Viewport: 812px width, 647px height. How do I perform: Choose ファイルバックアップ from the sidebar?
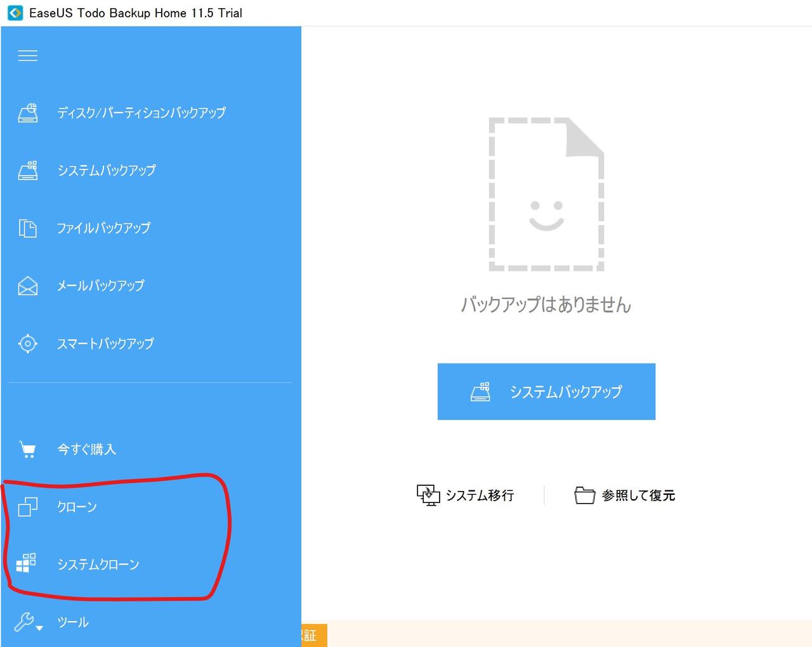click(x=104, y=228)
